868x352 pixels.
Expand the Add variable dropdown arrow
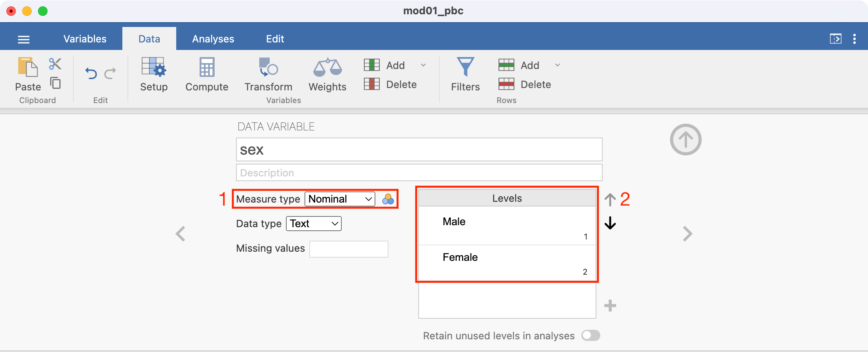[423, 65]
